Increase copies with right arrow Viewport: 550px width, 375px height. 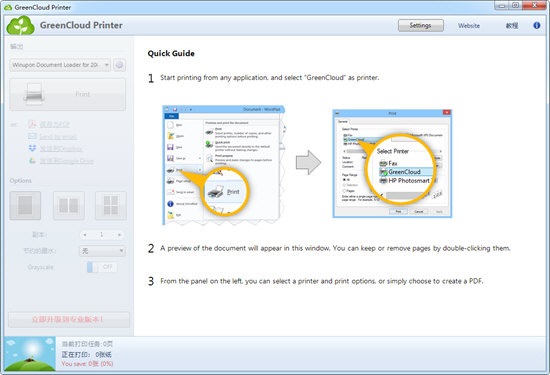point(120,234)
